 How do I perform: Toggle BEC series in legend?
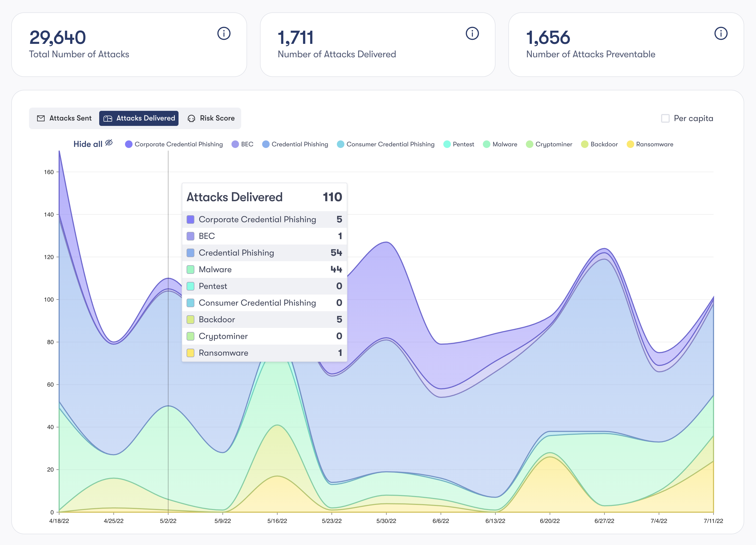click(x=247, y=144)
